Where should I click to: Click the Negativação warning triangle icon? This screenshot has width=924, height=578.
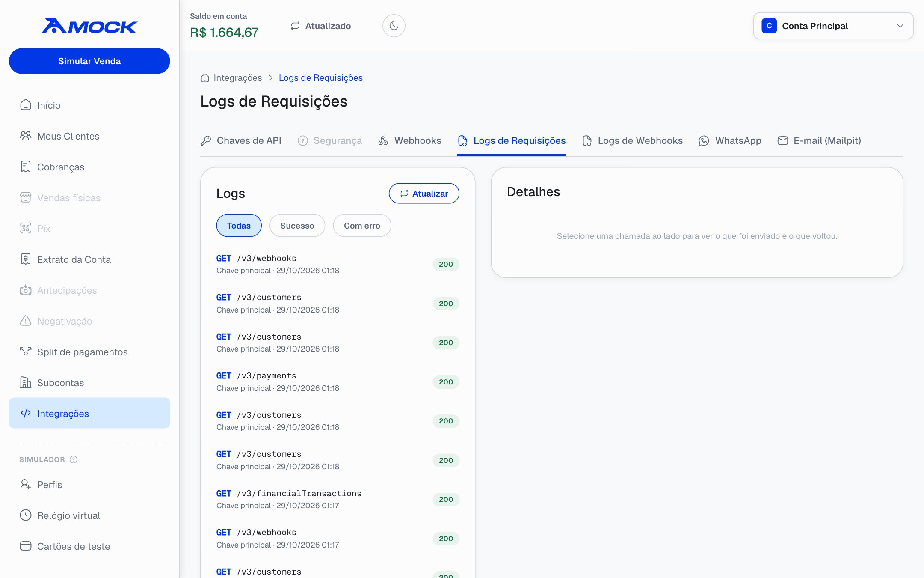click(x=26, y=321)
